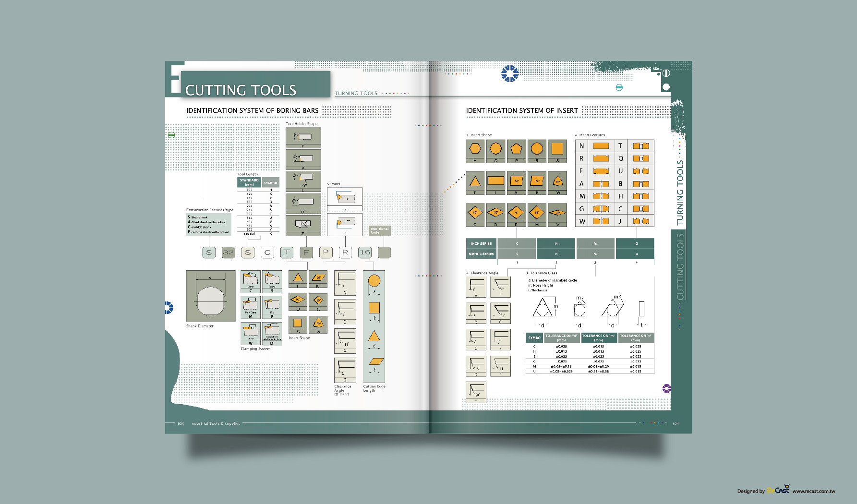This screenshot has width=857, height=504.
Task: Open the www.recast.com.tw link
Action: [x=814, y=491]
